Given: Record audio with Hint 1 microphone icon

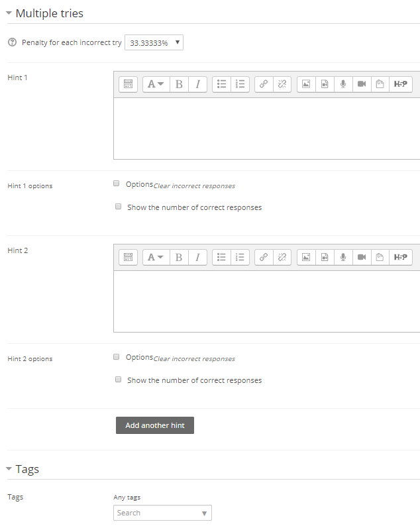Looking at the screenshot, I should tap(343, 84).
